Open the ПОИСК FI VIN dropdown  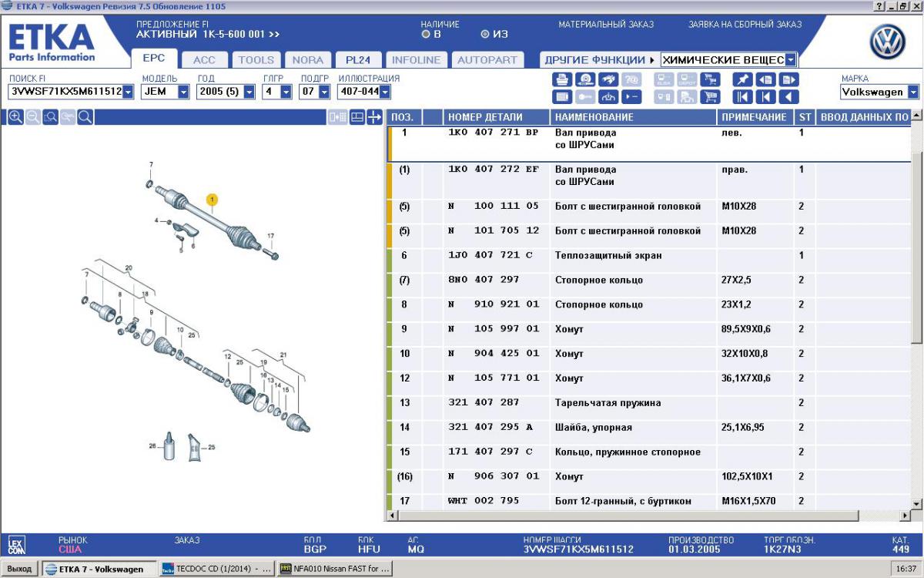pos(128,92)
